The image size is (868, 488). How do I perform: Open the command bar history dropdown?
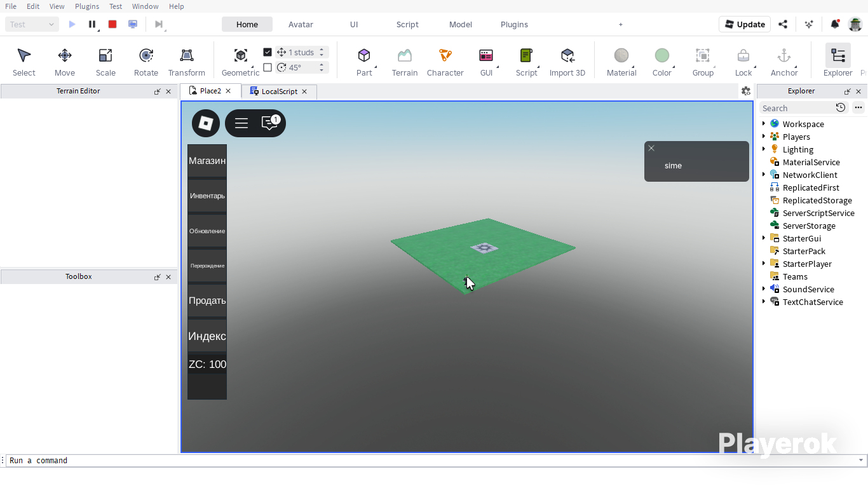(x=861, y=461)
